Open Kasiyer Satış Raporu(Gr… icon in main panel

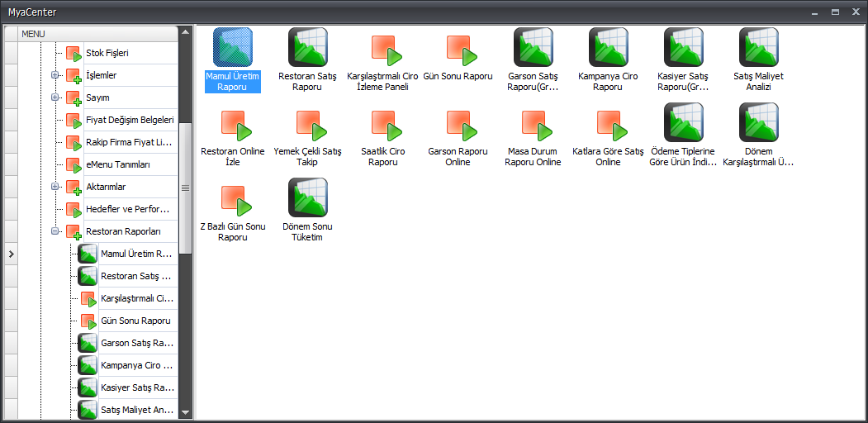684,48
